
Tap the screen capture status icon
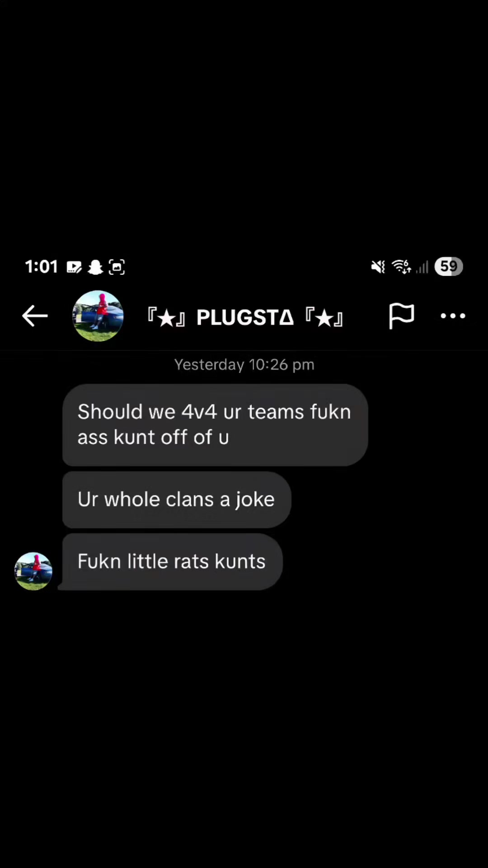[117, 267]
